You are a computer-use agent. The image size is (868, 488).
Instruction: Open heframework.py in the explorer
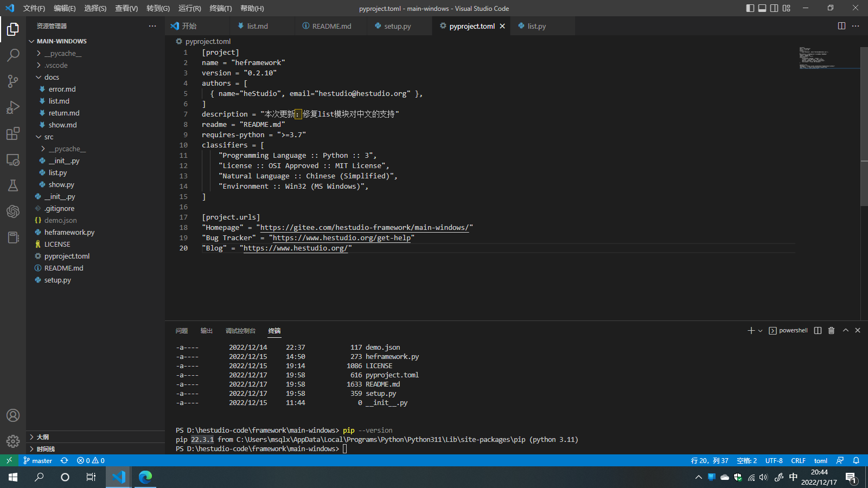coord(95,232)
